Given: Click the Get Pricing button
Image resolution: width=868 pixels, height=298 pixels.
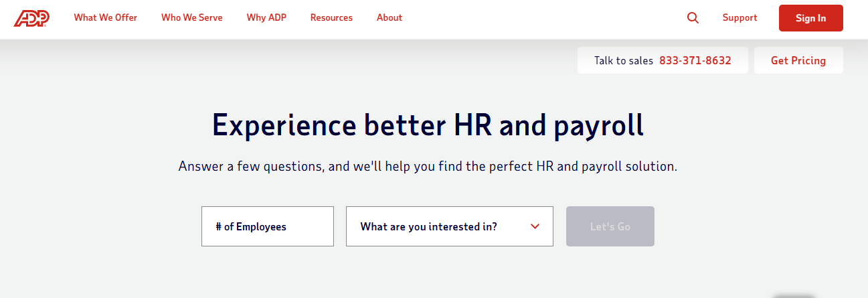Looking at the screenshot, I should point(798,60).
